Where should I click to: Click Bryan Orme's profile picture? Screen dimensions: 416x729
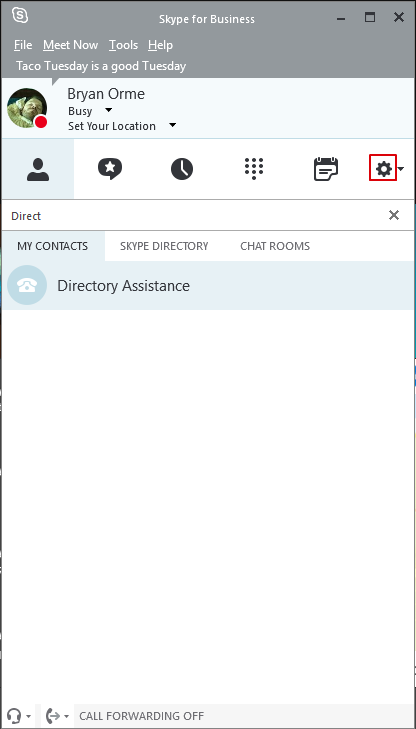[x=27, y=108]
